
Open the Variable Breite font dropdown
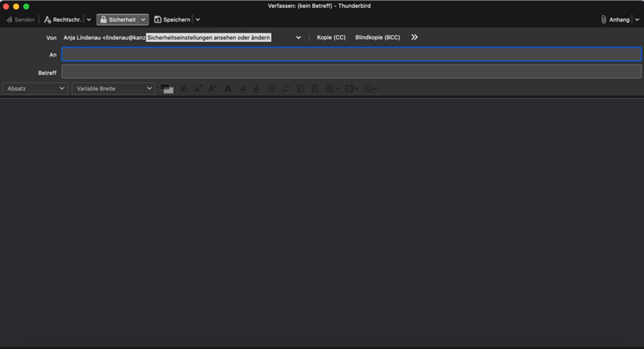(114, 89)
